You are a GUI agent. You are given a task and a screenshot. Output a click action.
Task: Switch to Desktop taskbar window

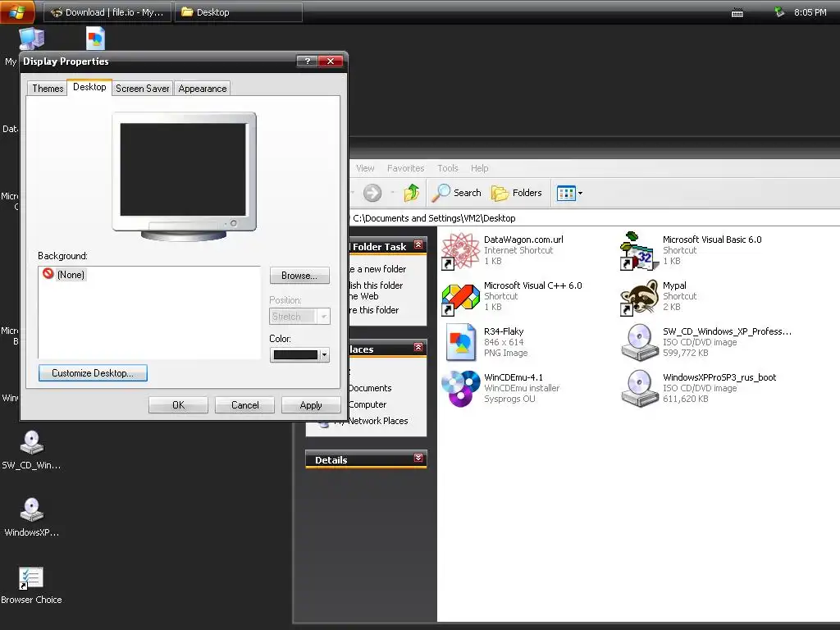pyautogui.click(x=239, y=11)
